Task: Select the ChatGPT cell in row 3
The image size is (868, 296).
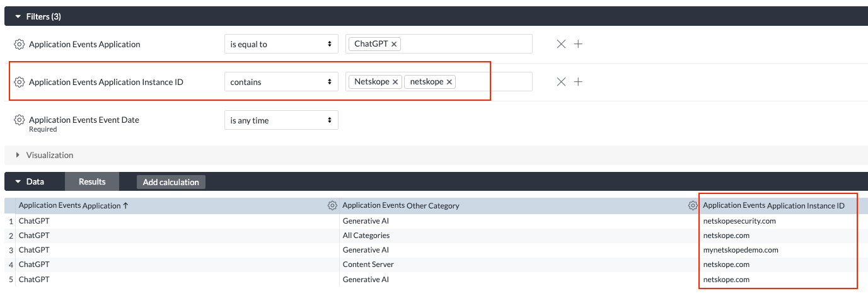Action: (34, 250)
